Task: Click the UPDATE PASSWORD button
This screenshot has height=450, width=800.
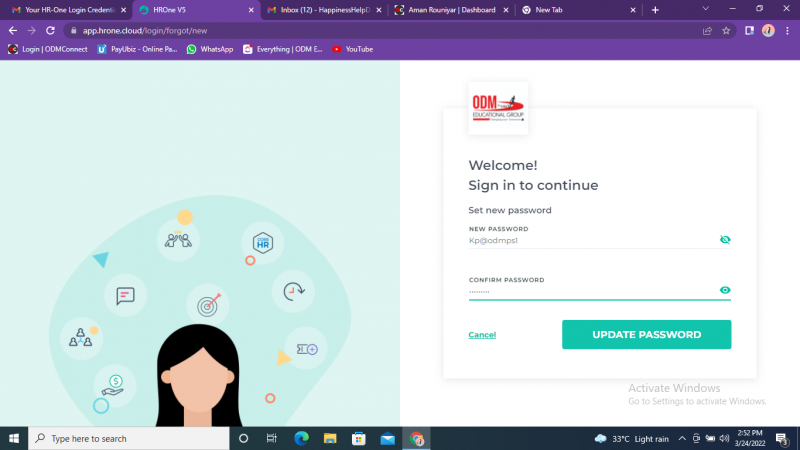Action: coord(646,334)
